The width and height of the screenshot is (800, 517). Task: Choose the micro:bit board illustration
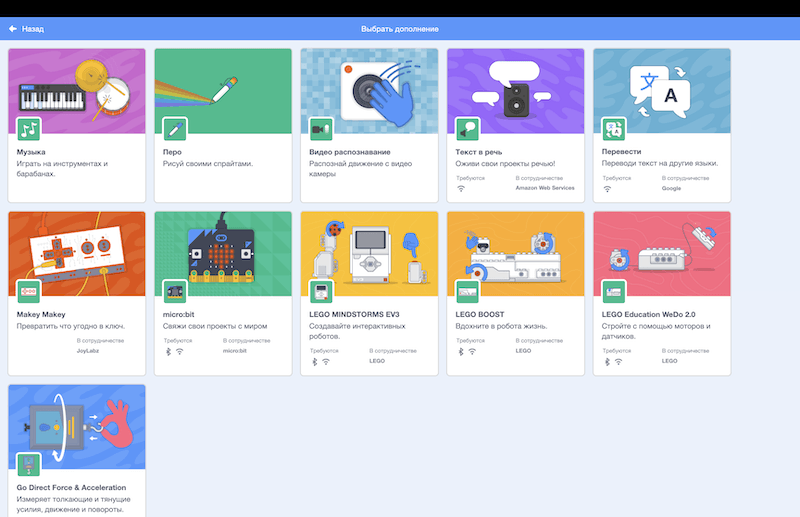tap(222, 250)
